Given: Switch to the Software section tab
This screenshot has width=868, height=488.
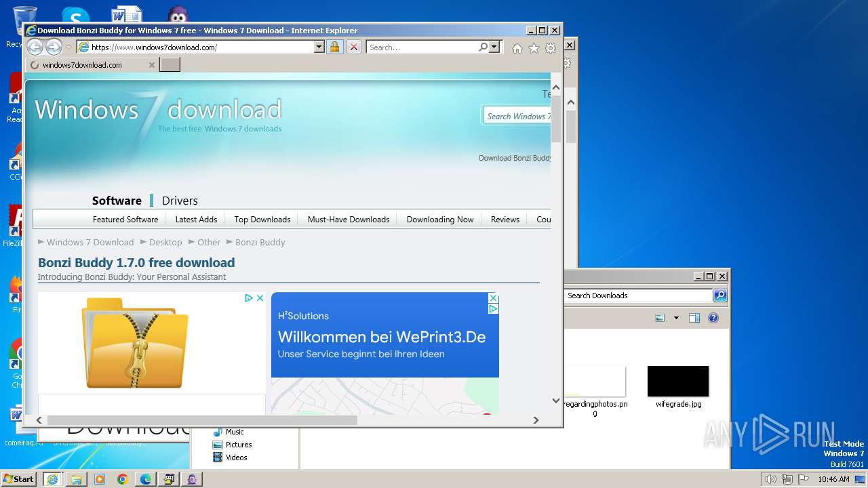Looking at the screenshot, I should [x=117, y=201].
